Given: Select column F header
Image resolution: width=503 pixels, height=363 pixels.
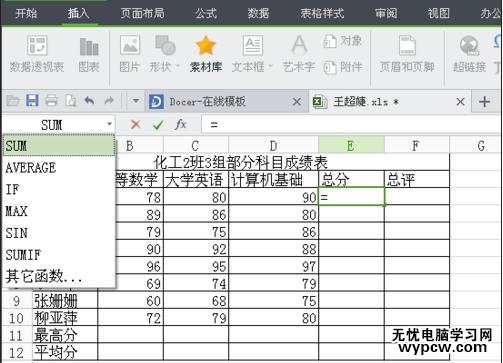Looking at the screenshot, I should coord(416,146).
